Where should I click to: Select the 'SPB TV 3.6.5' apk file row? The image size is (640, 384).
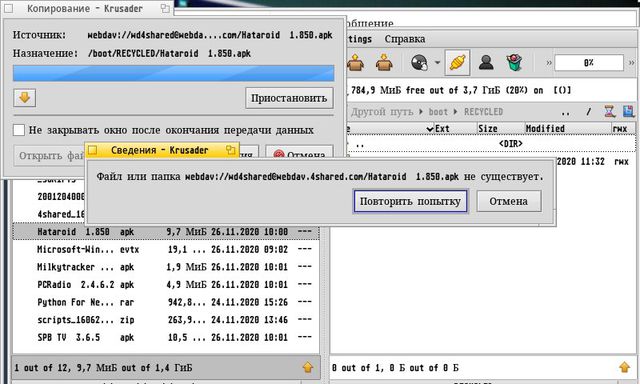(x=166, y=337)
